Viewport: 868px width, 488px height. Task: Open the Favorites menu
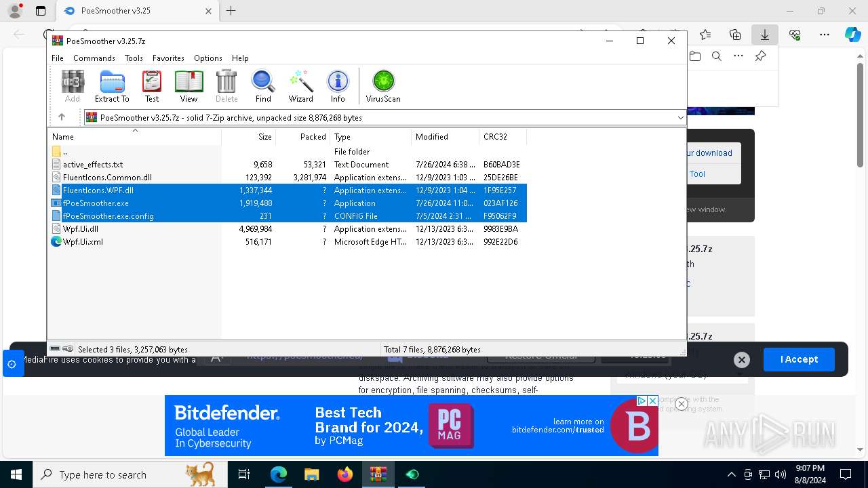[x=168, y=58]
